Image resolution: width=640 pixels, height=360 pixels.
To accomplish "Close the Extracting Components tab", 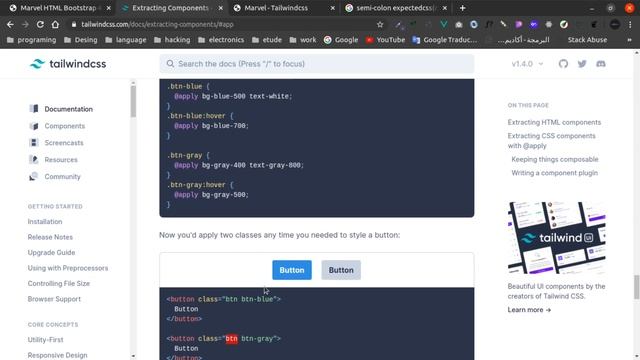I will [x=220, y=8].
